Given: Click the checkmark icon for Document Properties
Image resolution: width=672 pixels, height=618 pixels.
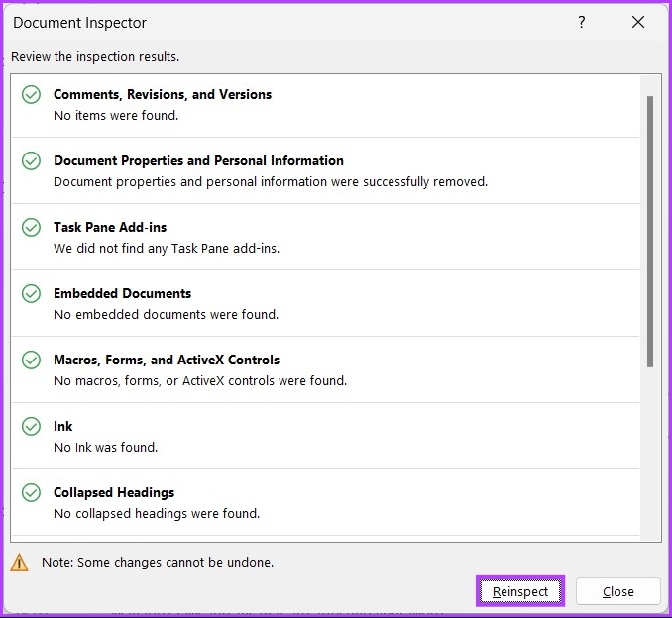Looking at the screenshot, I should [x=32, y=160].
